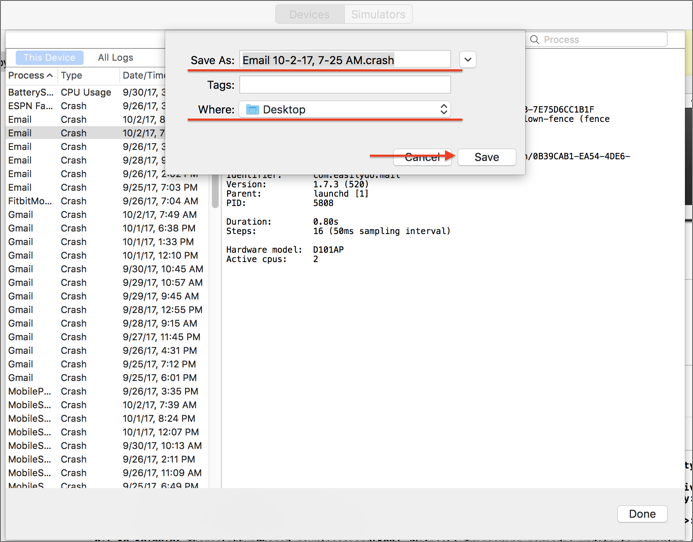
Task: Click the Hardware model D101AP value
Action: [x=328, y=250]
